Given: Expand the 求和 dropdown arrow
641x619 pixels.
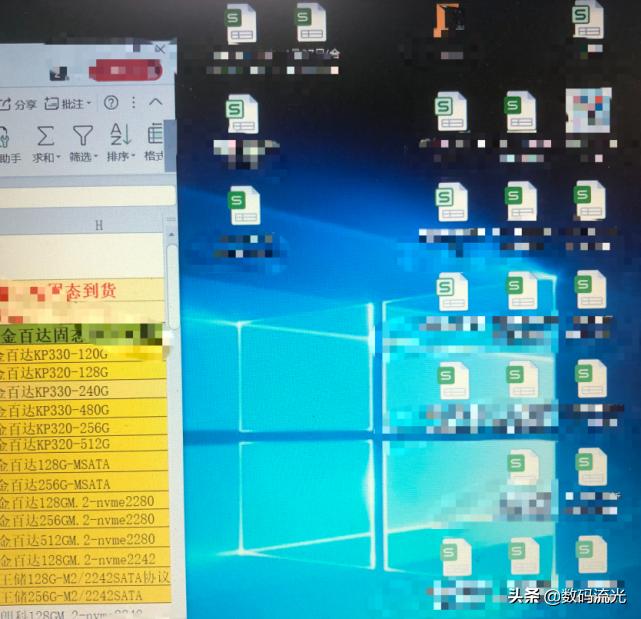Looking at the screenshot, I should (x=59, y=158).
